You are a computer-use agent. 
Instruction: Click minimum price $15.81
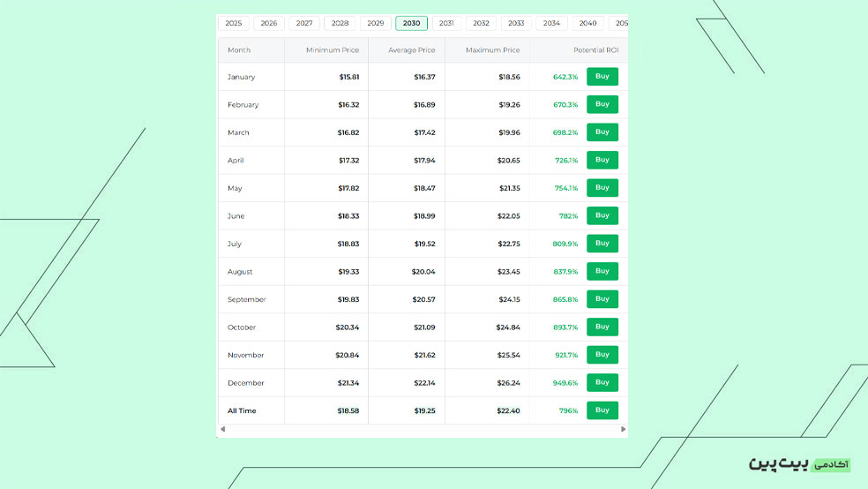point(349,77)
